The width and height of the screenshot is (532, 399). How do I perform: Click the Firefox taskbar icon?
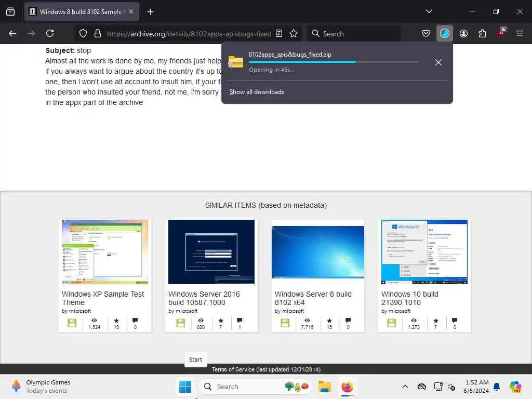point(347,387)
